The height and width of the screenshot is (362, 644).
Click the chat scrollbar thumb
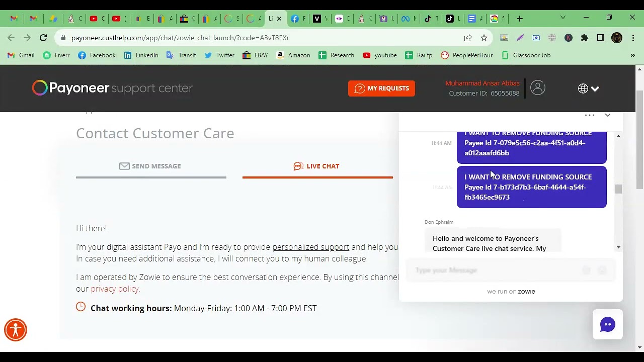click(618, 189)
